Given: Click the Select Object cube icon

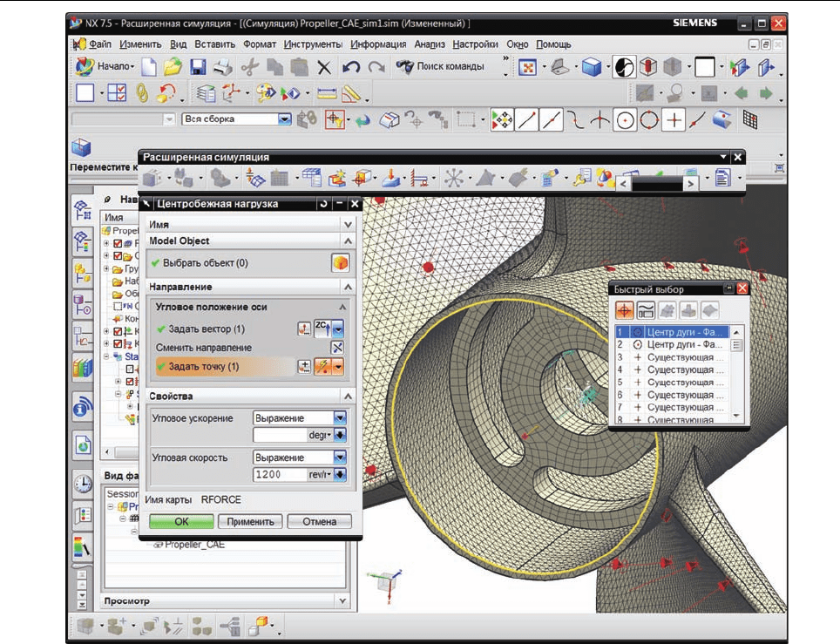Looking at the screenshot, I should point(340,263).
